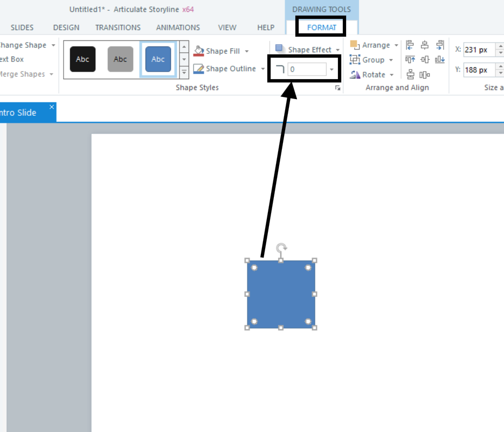This screenshot has height=432, width=504.
Task: Click the Rotate icon
Action: (355, 74)
